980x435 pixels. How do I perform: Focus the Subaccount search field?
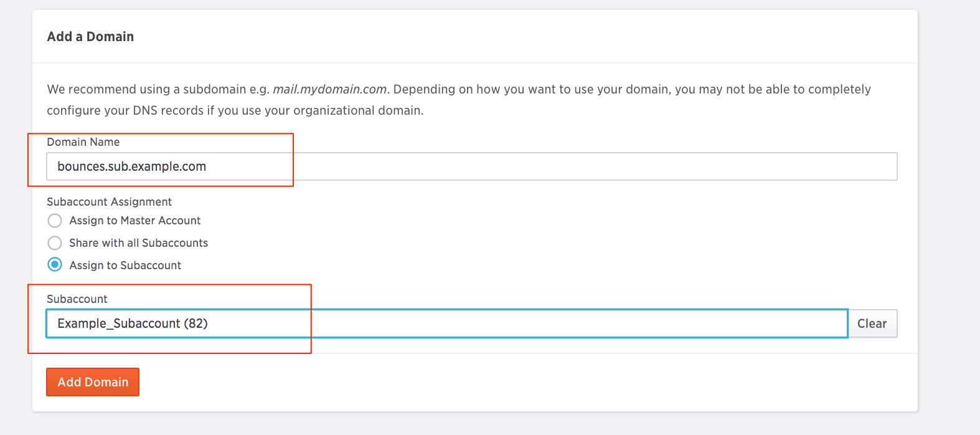(446, 323)
